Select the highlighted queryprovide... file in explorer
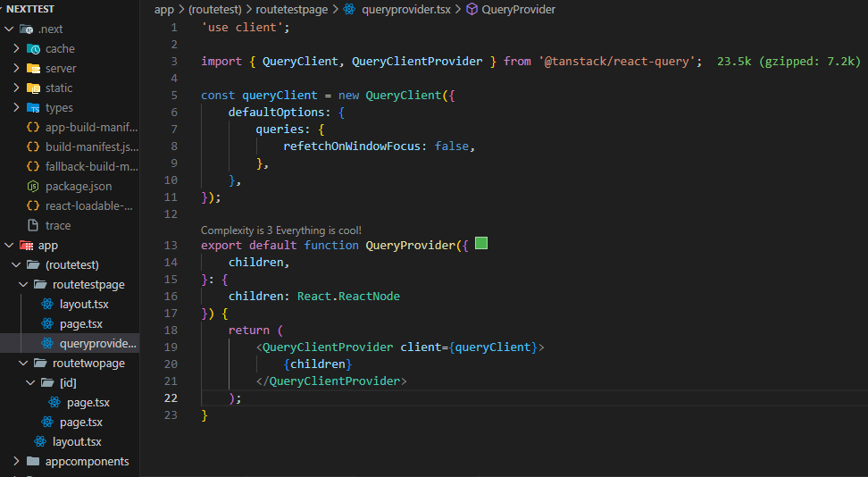The image size is (868, 477). coord(69,344)
